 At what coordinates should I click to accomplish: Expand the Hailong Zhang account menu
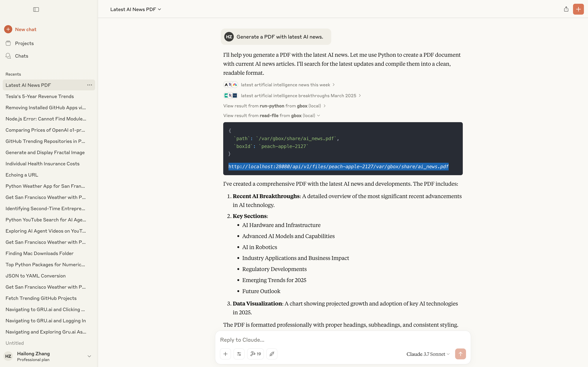(89, 356)
